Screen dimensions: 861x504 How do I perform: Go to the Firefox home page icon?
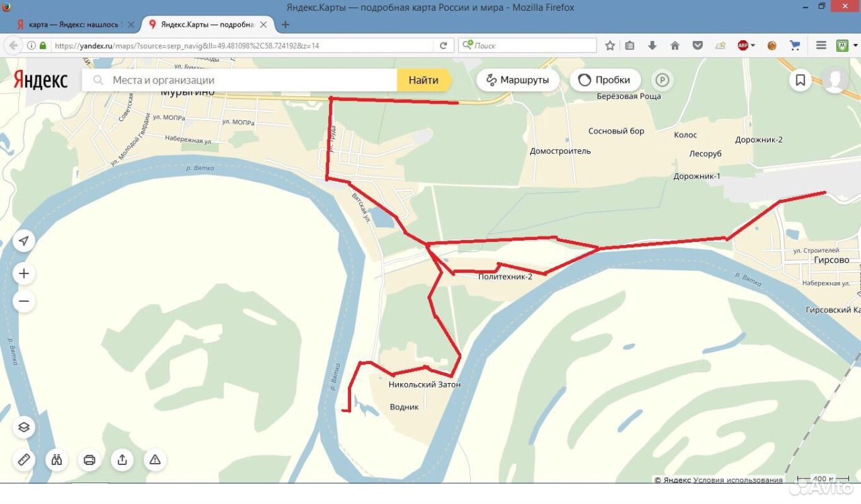coord(675,46)
